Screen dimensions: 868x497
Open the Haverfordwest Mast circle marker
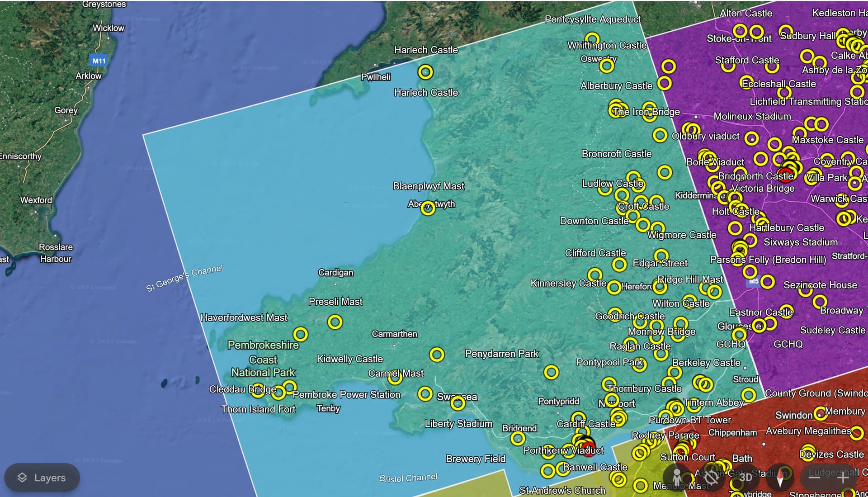[301, 334]
